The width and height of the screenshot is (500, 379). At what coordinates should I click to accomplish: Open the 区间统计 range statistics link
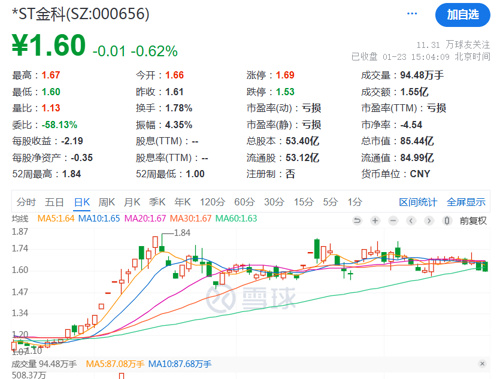418,202
